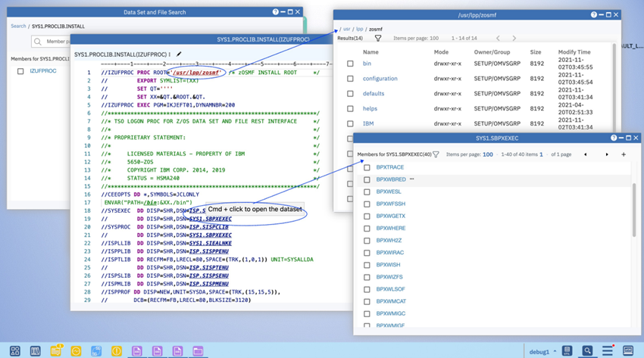Click the yellow exclamation alert taskbar icon
Screen dimensions: 644x358
pos(117,351)
